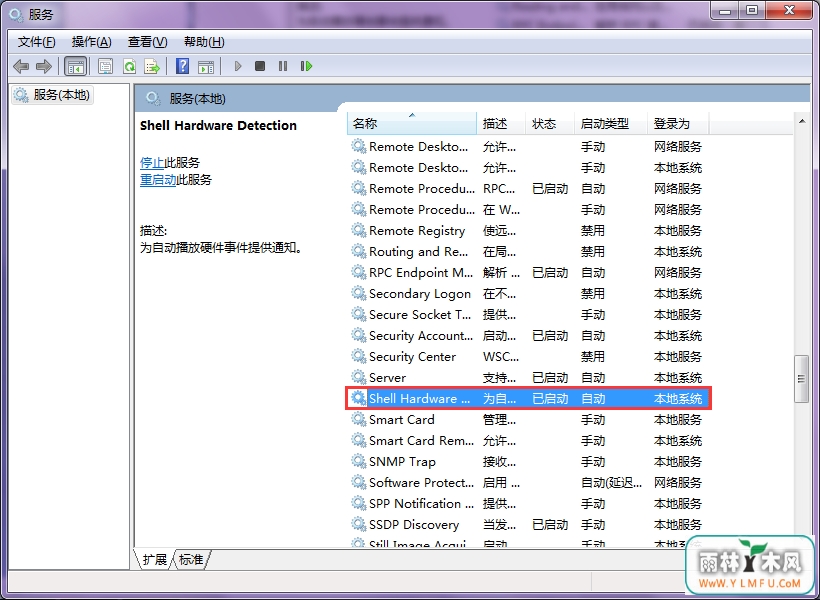Click the gear icon beside Routing and Re...
Viewport: 820px width, 600px height.
pos(358,251)
